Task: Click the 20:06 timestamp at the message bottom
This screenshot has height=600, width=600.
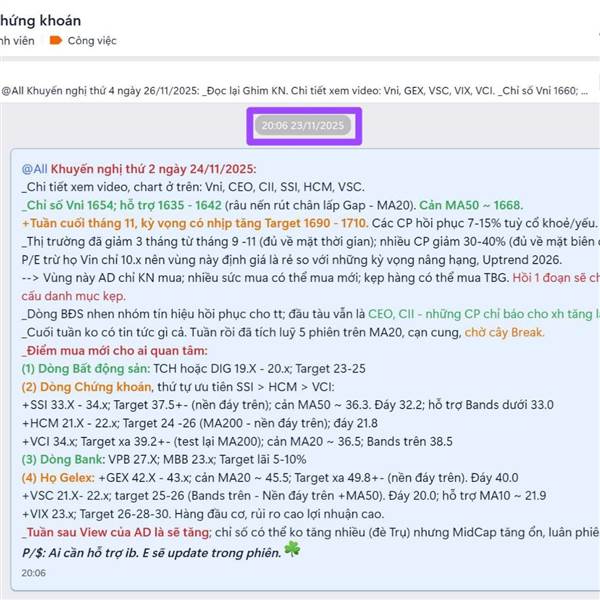Action: point(34,573)
